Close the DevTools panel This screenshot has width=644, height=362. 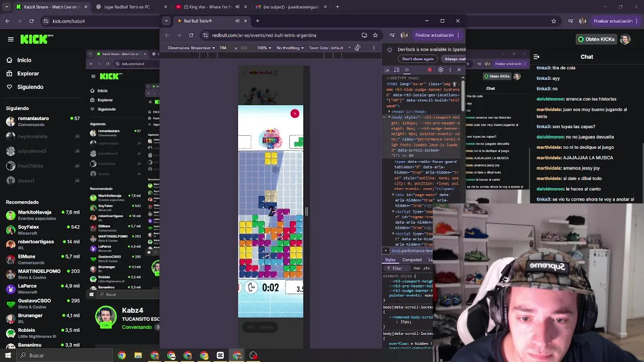coord(459,70)
